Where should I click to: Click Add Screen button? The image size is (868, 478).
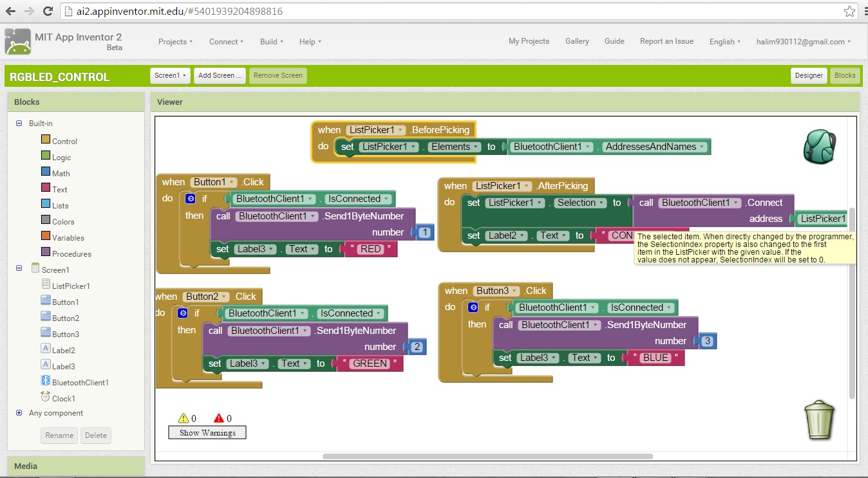click(220, 75)
